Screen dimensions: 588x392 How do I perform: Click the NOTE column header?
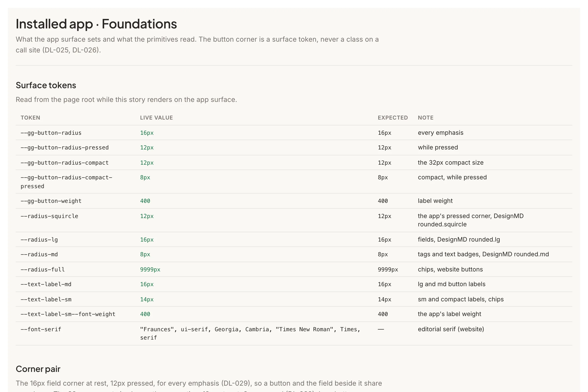[x=426, y=118]
